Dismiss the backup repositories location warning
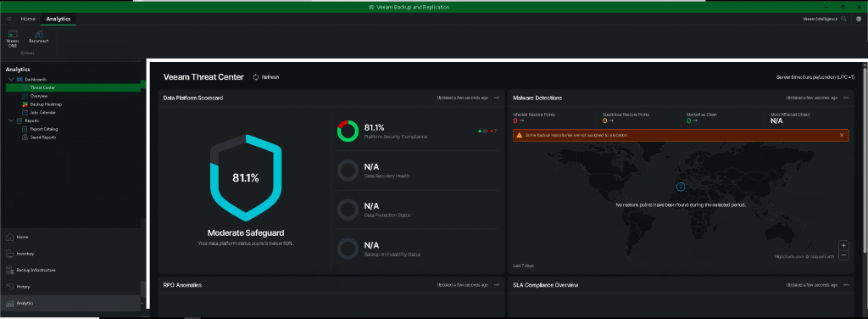This screenshot has width=868, height=319. pos(842,135)
